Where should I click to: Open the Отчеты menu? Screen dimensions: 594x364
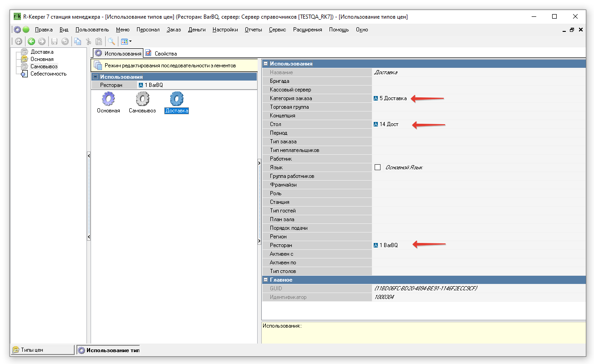[x=253, y=30]
